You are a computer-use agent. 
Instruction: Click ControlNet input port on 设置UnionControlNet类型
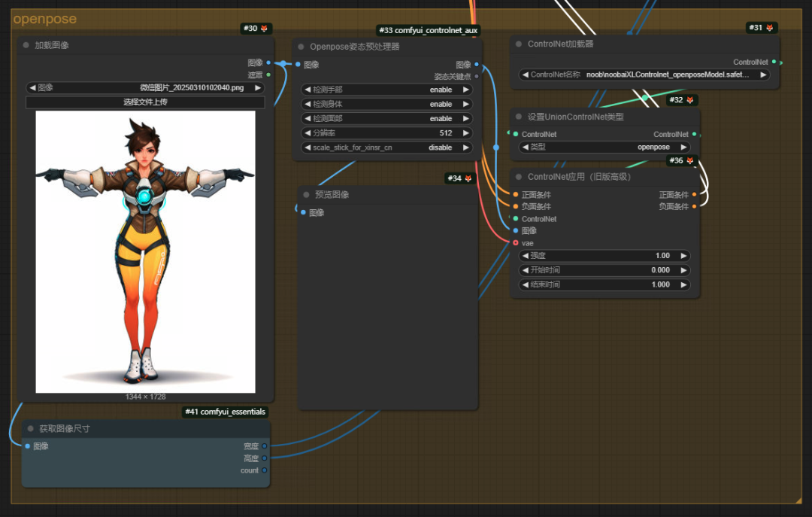516,134
